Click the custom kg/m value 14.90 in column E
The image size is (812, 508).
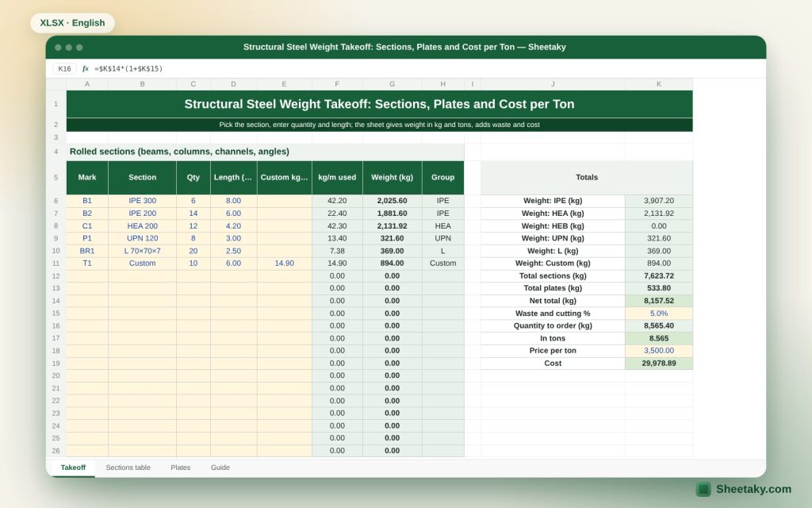point(285,264)
